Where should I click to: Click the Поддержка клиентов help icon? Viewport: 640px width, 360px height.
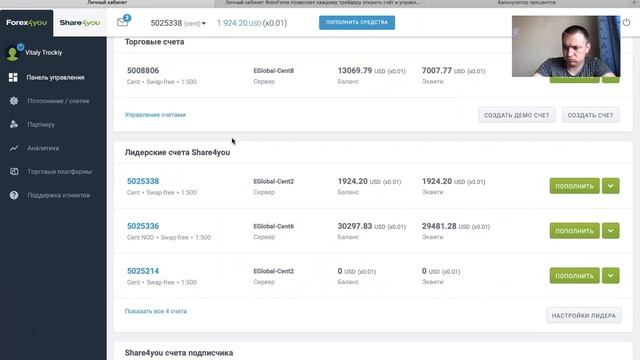pos(14,195)
